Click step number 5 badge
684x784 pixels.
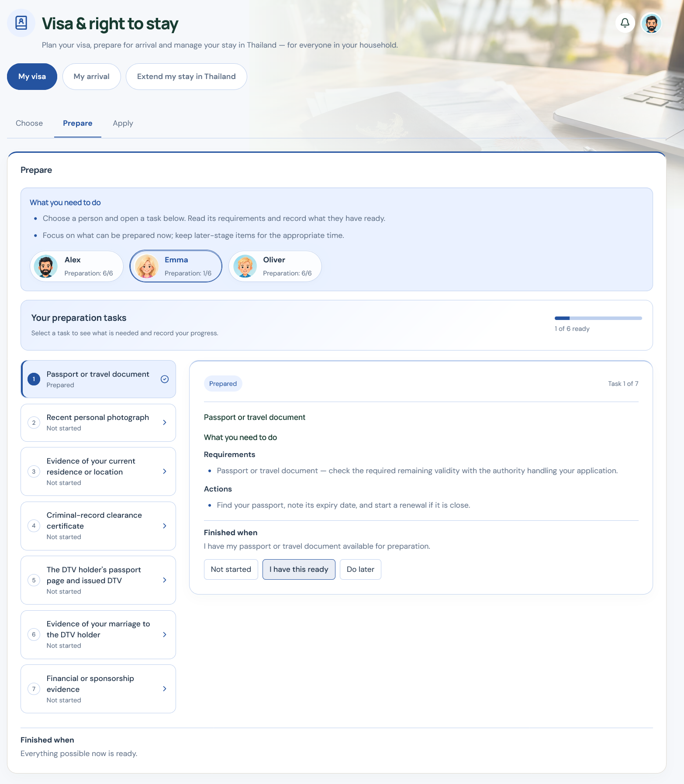point(34,580)
